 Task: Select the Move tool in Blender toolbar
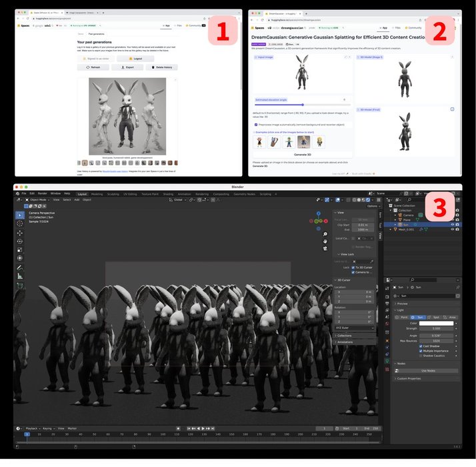20,233
